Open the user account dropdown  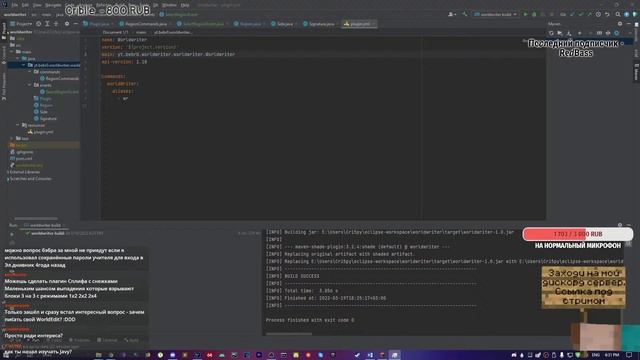coord(451,14)
